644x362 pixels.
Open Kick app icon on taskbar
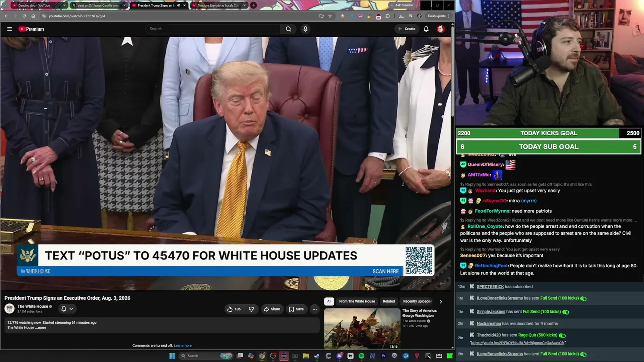pos(450,356)
